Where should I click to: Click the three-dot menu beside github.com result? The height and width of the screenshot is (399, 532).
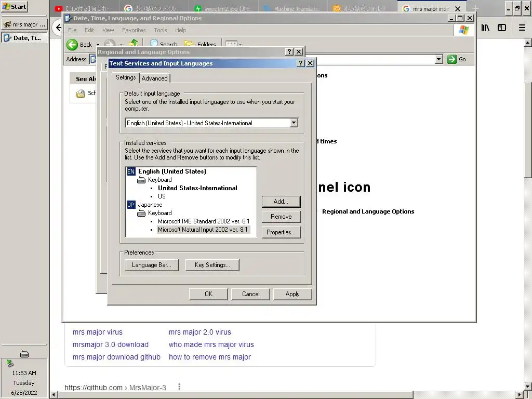tap(179, 387)
